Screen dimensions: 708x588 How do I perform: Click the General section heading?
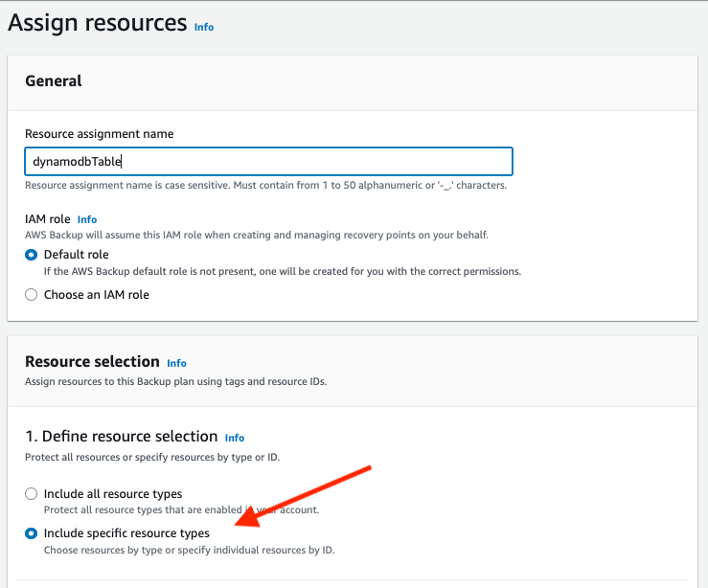[x=54, y=81]
